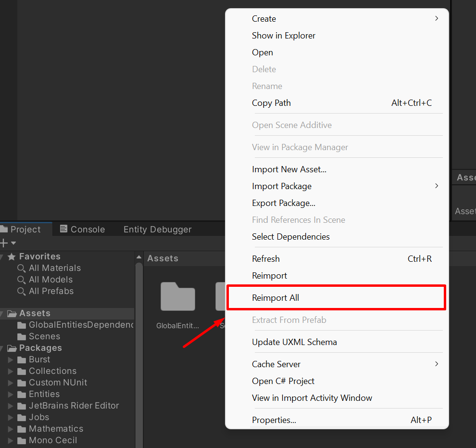
Task: Click the Console tab icon
Action: click(63, 229)
